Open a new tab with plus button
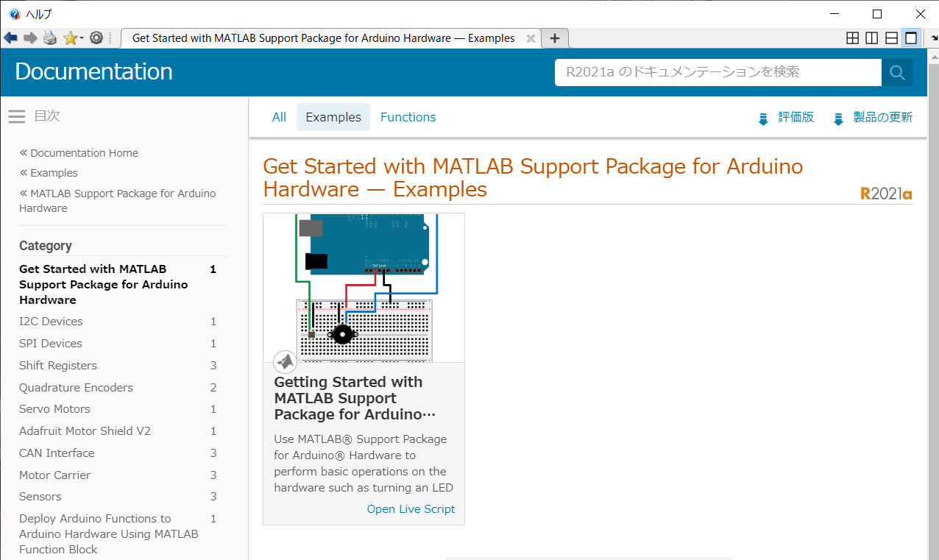939x560 pixels. coord(555,38)
